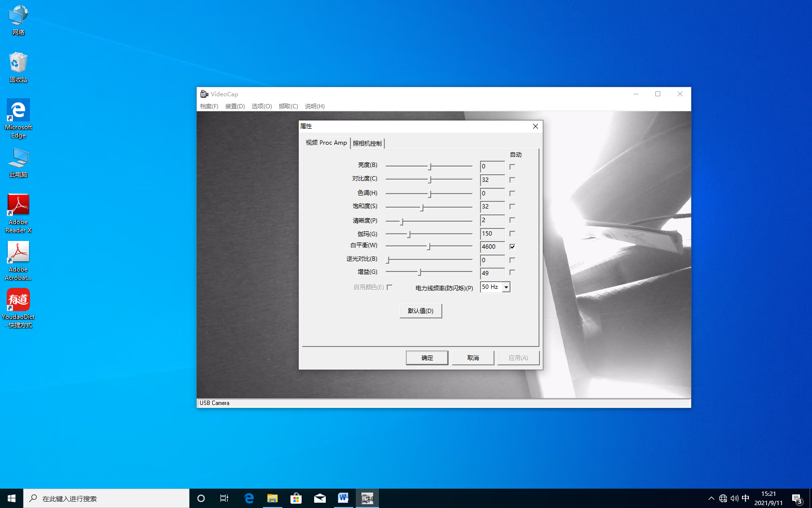Click the 亮度(B) slider thumb
The height and width of the screenshot is (508, 812).
(430, 166)
